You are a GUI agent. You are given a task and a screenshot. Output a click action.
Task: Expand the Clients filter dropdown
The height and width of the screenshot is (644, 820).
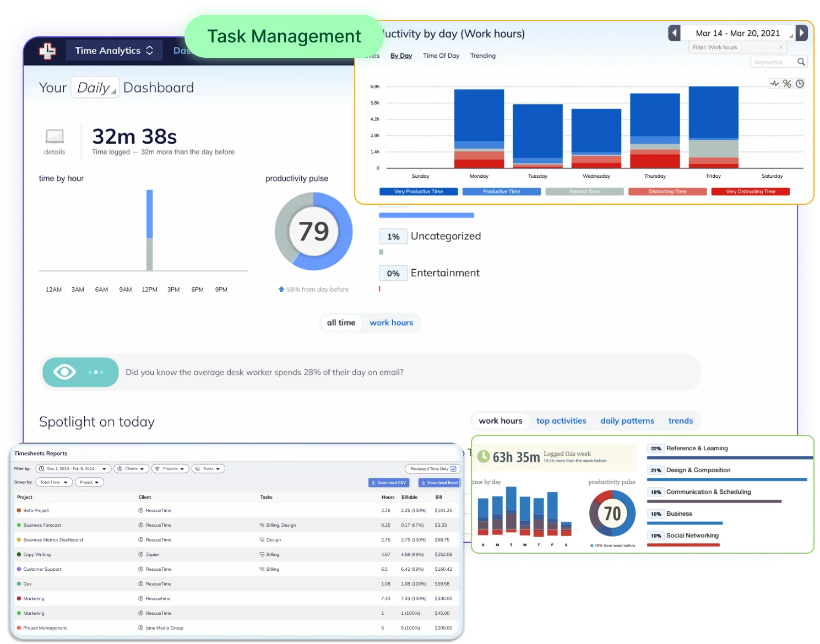pyautogui.click(x=132, y=469)
